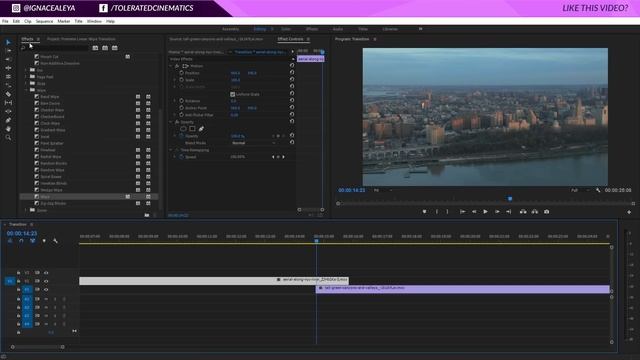
Task: Click the timeline playhead marker
Action: (316, 241)
